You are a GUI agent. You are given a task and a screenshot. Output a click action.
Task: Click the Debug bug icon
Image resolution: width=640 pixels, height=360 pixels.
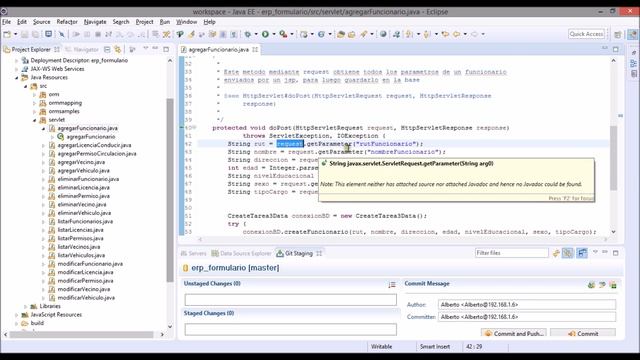pos(247,34)
